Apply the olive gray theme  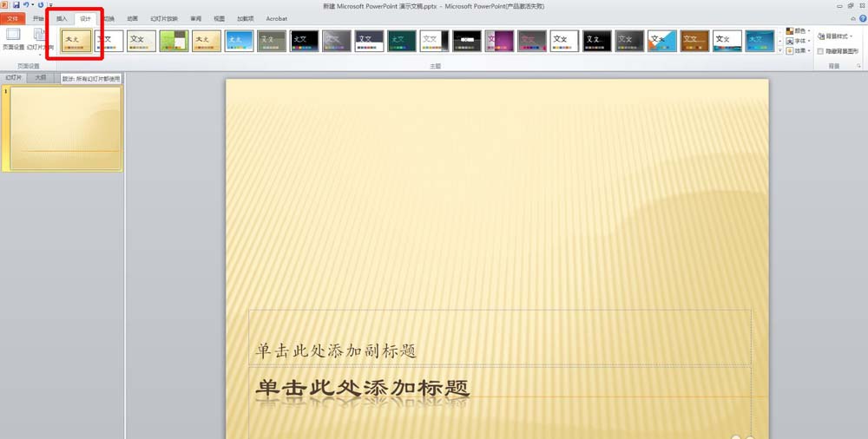(x=272, y=41)
